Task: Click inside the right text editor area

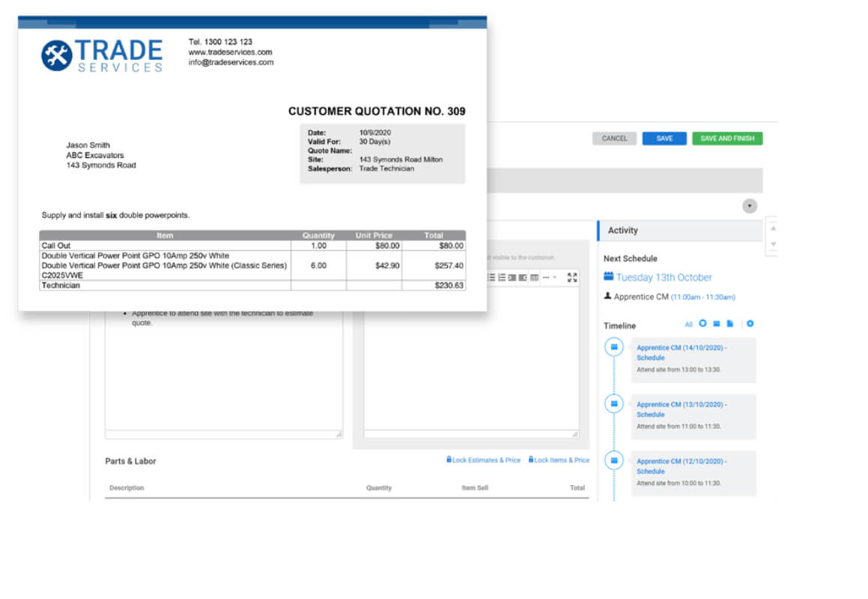Action: (471, 360)
